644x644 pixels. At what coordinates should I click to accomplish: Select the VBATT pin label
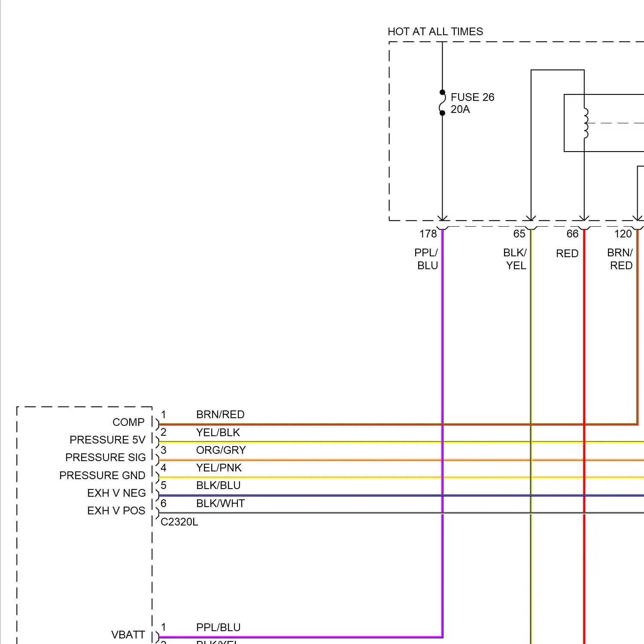click(128, 635)
